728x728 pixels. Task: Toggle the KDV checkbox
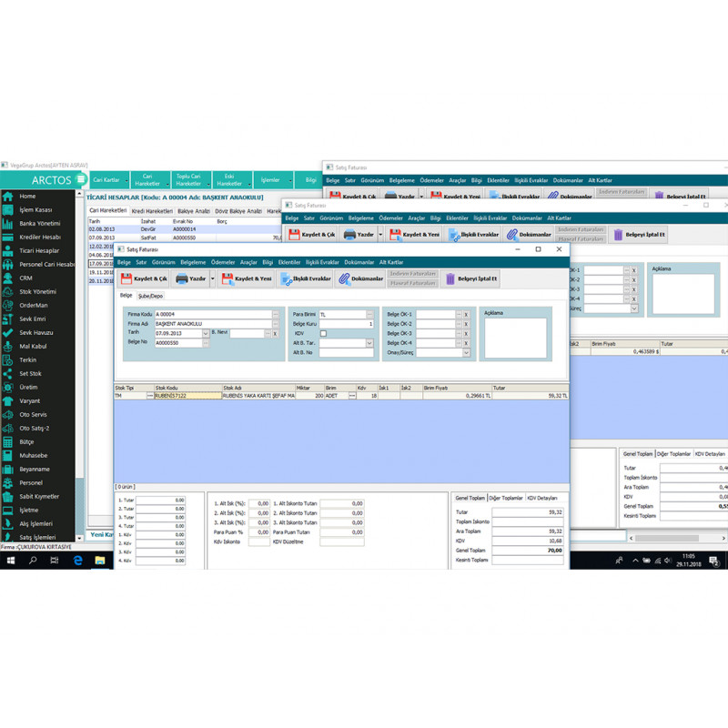(324, 333)
